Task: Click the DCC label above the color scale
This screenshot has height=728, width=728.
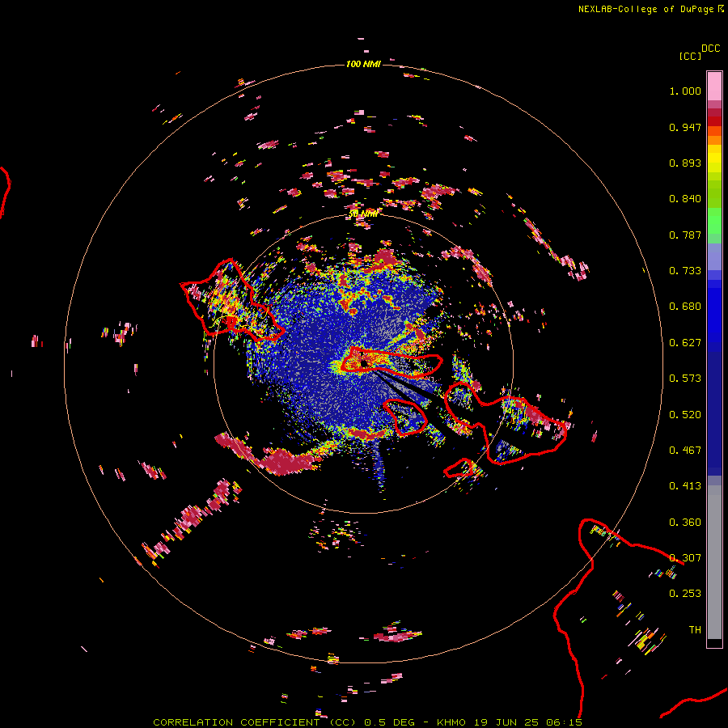Action: tap(710, 49)
